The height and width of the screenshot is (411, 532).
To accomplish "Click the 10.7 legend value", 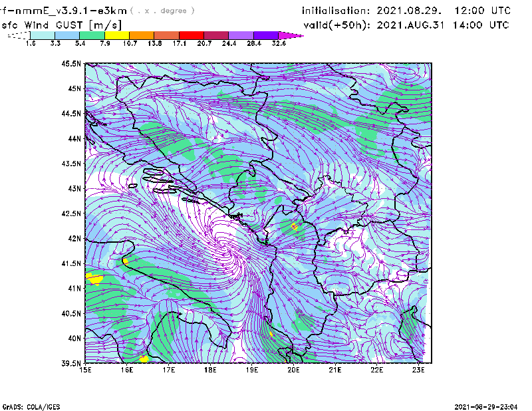I will click(130, 43).
